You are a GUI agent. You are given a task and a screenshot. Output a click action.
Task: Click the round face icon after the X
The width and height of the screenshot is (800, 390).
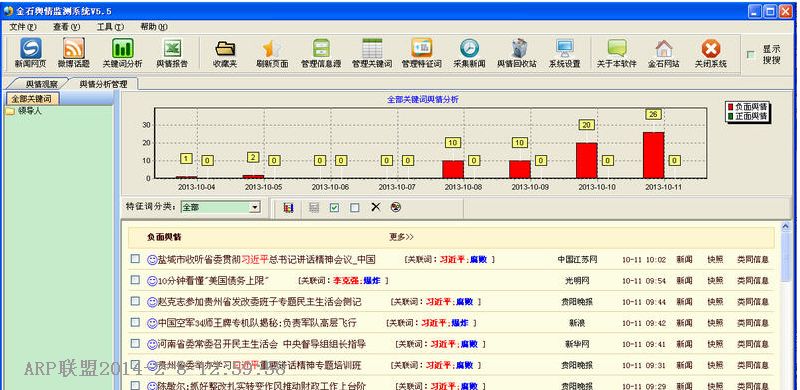pos(395,207)
